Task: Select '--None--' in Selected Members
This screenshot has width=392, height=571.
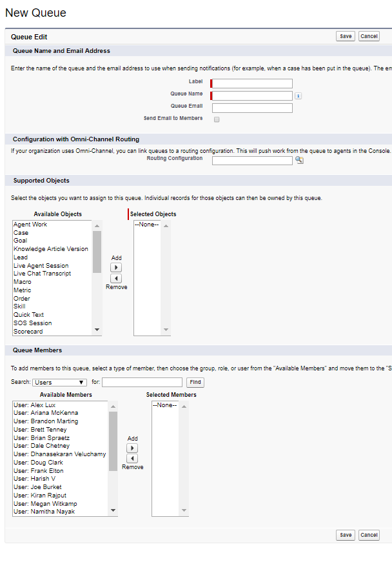Action: pyautogui.click(x=165, y=405)
